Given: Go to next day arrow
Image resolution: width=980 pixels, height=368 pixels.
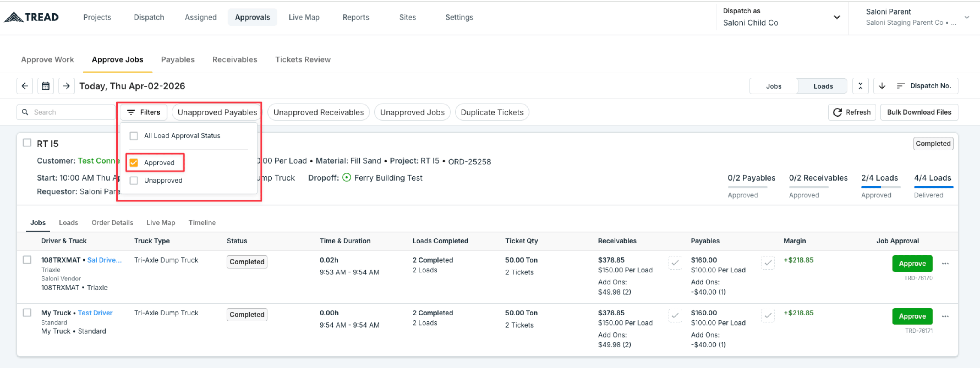Looking at the screenshot, I should (67, 86).
